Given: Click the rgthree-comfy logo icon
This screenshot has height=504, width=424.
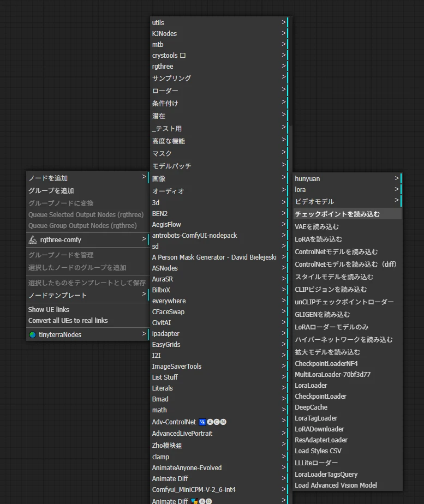Looking at the screenshot, I should pos(33,239).
